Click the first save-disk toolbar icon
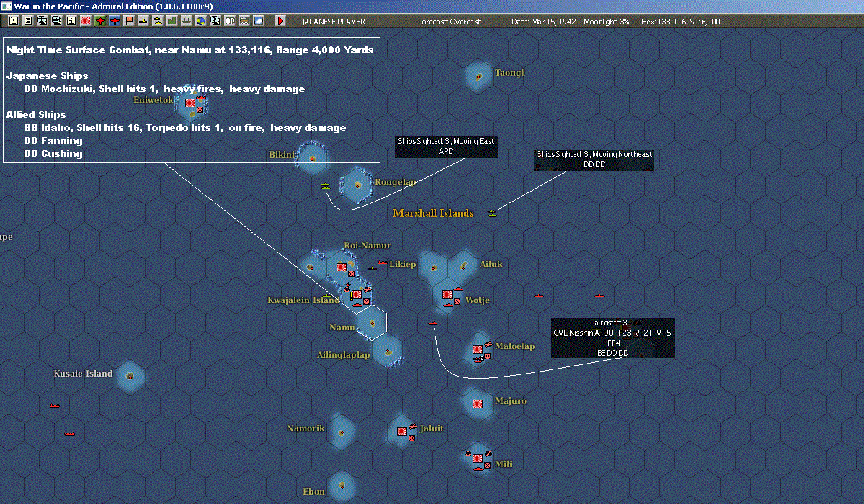The height and width of the screenshot is (504, 864). [14, 21]
